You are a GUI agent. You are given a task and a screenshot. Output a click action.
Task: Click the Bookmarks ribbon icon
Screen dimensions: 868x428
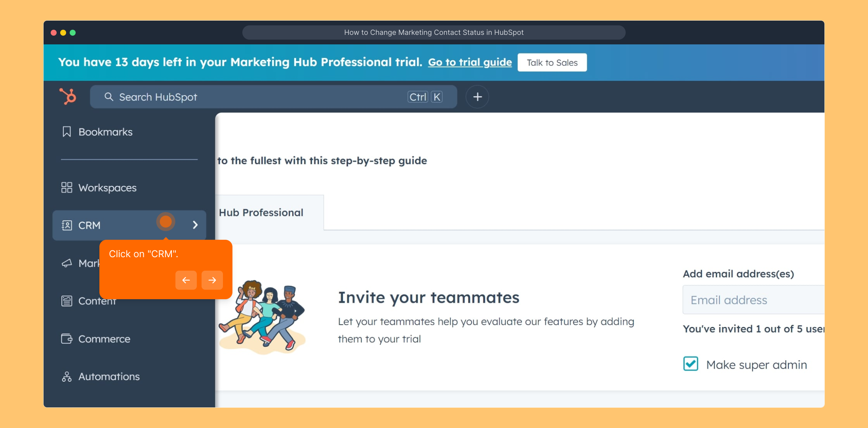click(x=67, y=132)
